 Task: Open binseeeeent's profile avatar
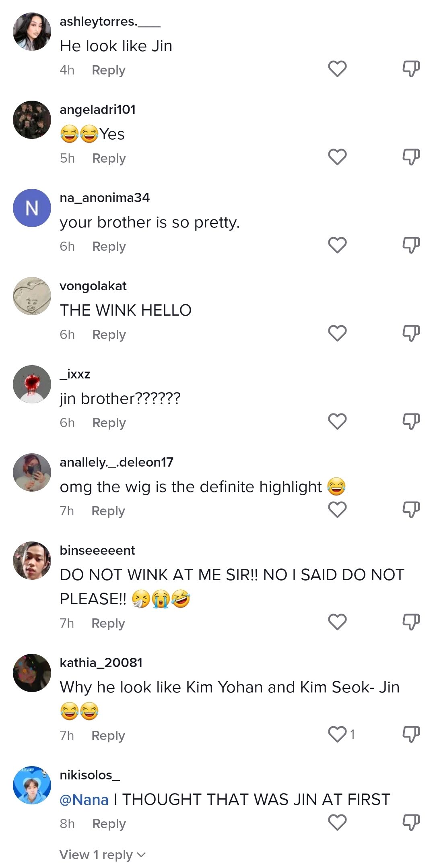(x=32, y=560)
